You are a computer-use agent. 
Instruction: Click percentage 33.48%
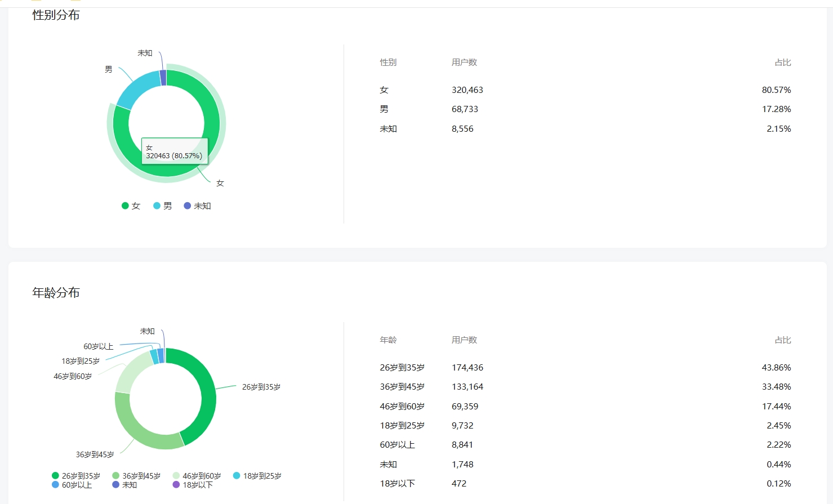776,387
